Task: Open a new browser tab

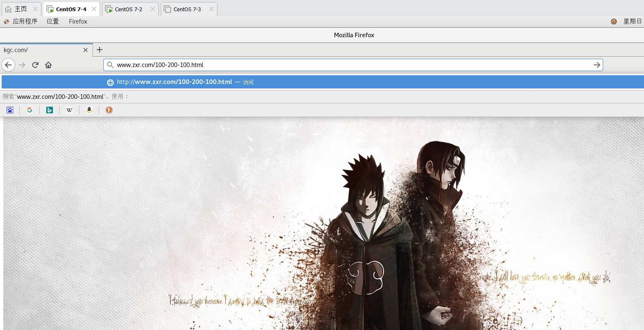Action: (99, 50)
